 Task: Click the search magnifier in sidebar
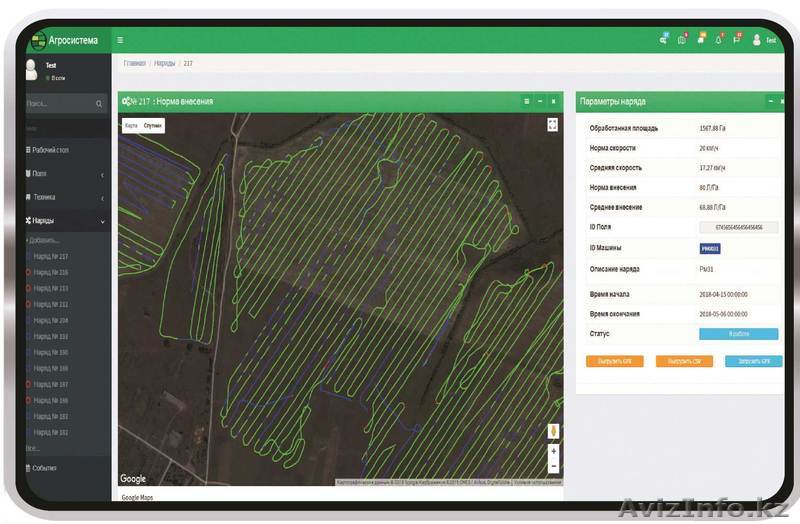pyautogui.click(x=99, y=104)
